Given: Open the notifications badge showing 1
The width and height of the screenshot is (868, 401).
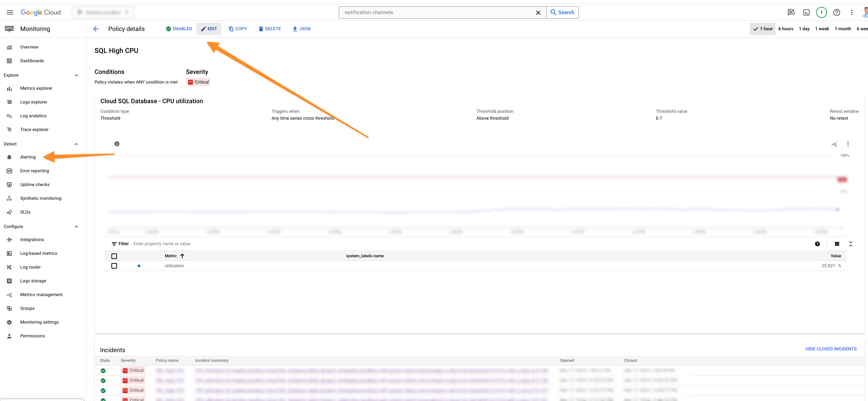Looking at the screenshot, I should pos(822,12).
